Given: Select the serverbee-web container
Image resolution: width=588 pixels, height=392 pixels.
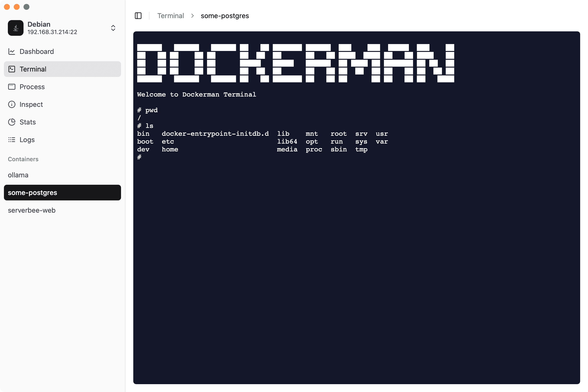Looking at the screenshot, I should click(32, 210).
